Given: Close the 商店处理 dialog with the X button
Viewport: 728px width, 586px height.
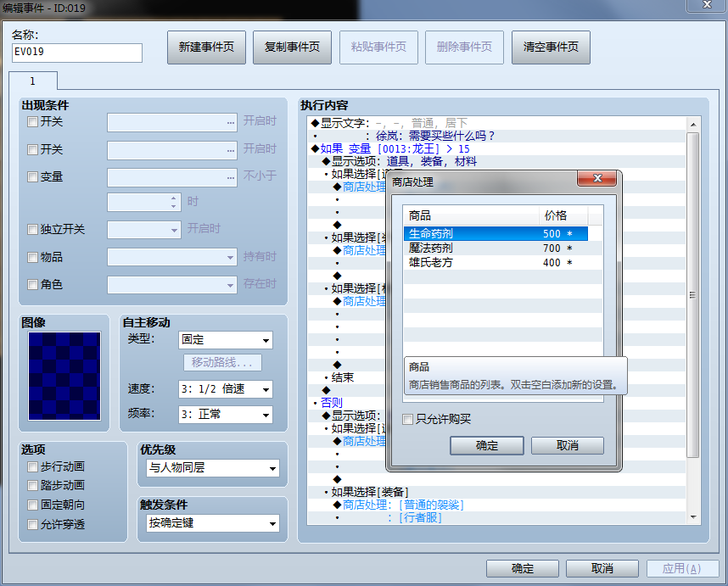Looking at the screenshot, I should pyautogui.click(x=597, y=178).
